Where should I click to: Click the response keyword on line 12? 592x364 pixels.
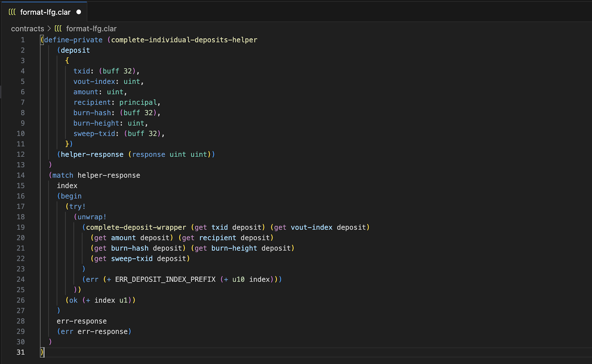(x=149, y=155)
